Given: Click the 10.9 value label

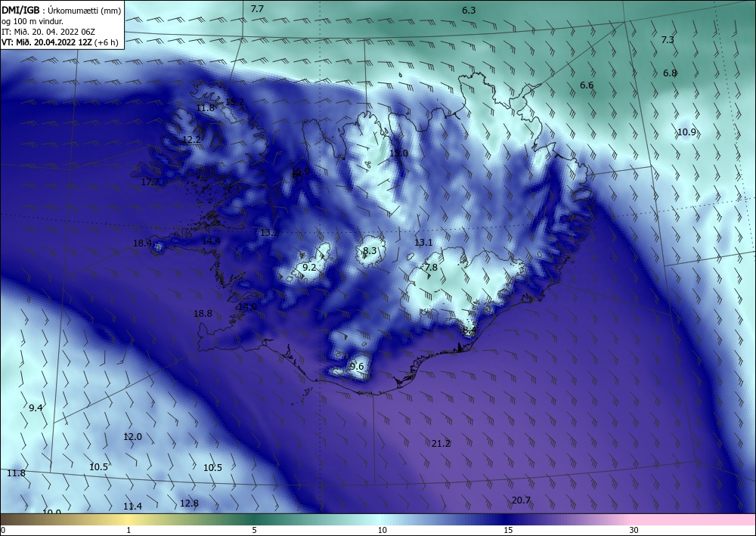Looking at the screenshot, I should pyautogui.click(x=686, y=132).
